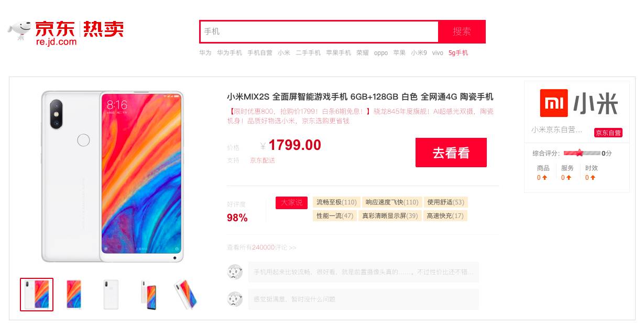Select the 真彩清晰显示屏(39) review tag
Image resolution: width=644 pixels, height=325 pixels.
tap(390, 215)
